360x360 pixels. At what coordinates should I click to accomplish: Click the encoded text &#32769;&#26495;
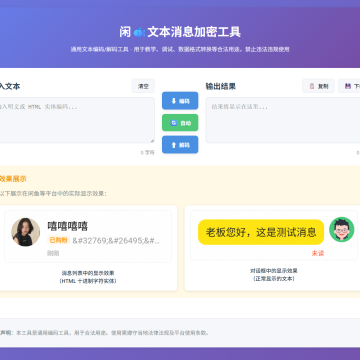(x=116, y=241)
